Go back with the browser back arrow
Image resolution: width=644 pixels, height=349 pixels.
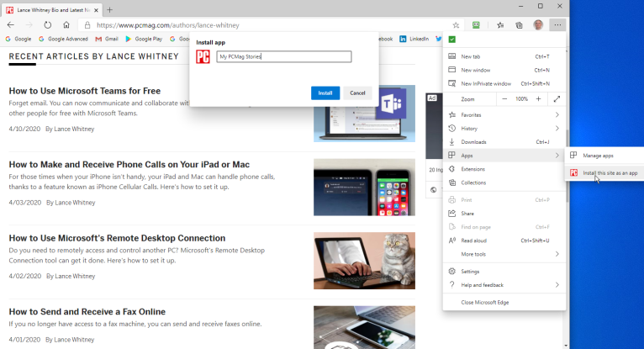coord(11,25)
